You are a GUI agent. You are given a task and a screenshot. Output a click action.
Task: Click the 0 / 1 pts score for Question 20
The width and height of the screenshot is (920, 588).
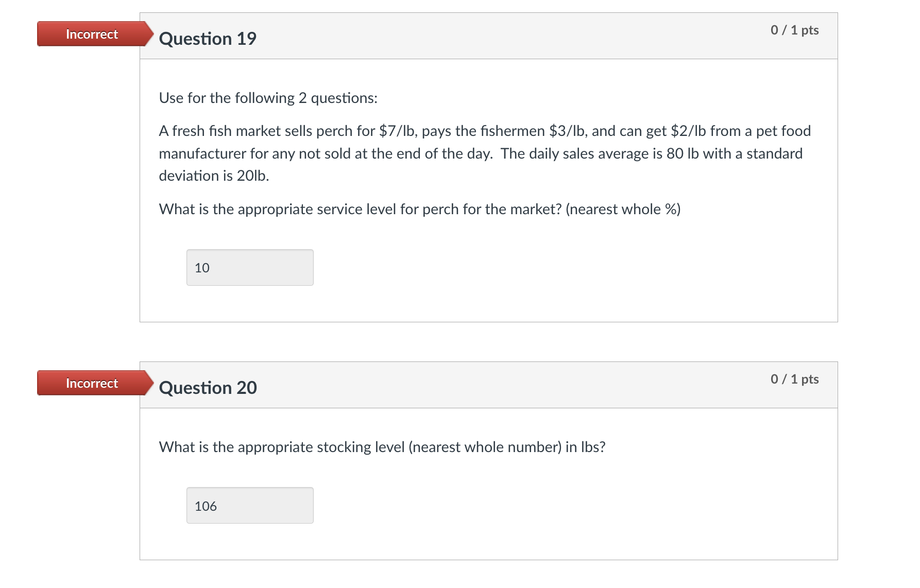click(794, 379)
